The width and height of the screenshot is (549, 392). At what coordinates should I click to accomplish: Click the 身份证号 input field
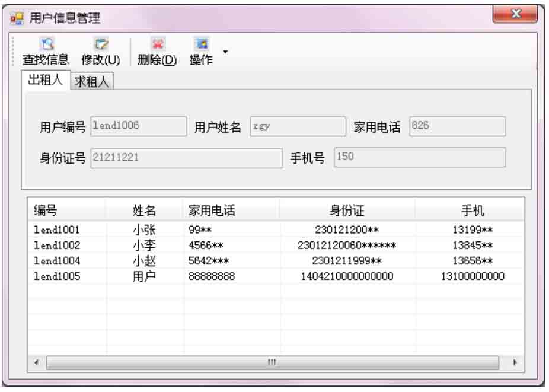[186, 158]
